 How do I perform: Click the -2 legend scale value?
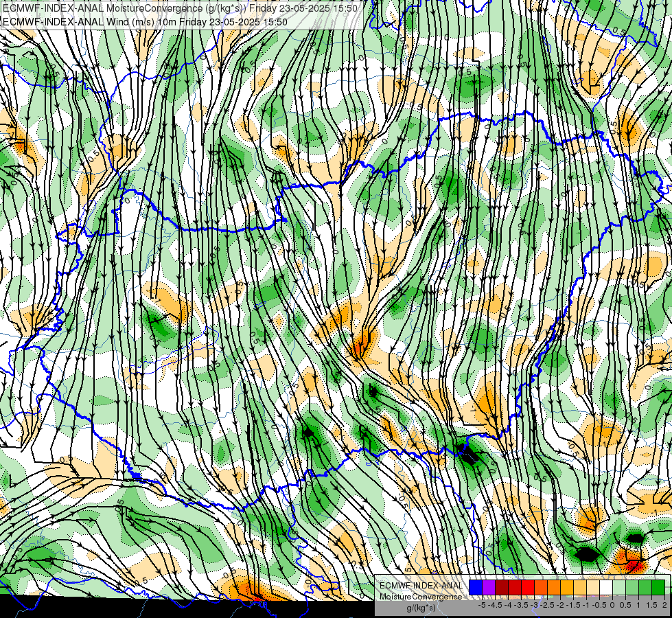(560, 605)
